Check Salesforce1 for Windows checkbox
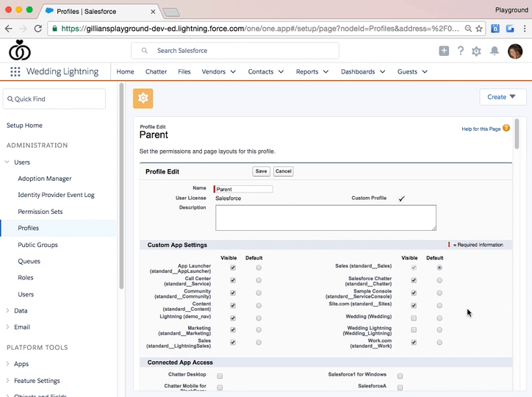532x397 pixels. pyautogui.click(x=400, y=376)
